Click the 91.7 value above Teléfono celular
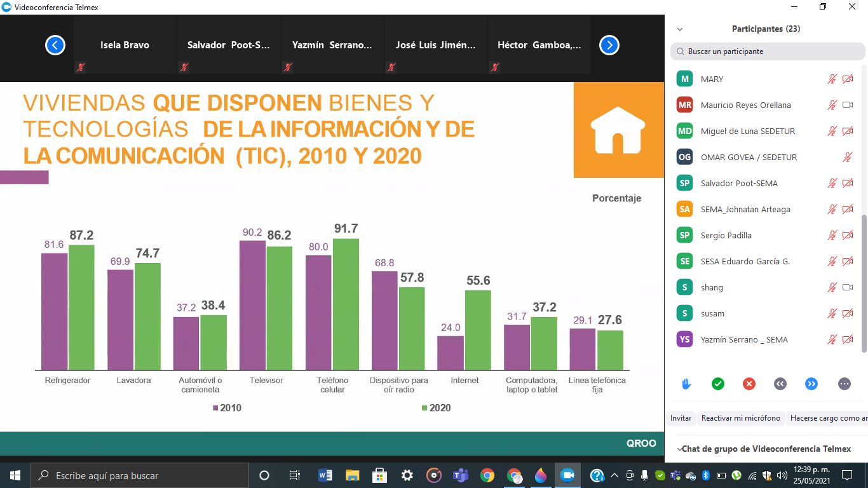 click(x=346, y=229)
